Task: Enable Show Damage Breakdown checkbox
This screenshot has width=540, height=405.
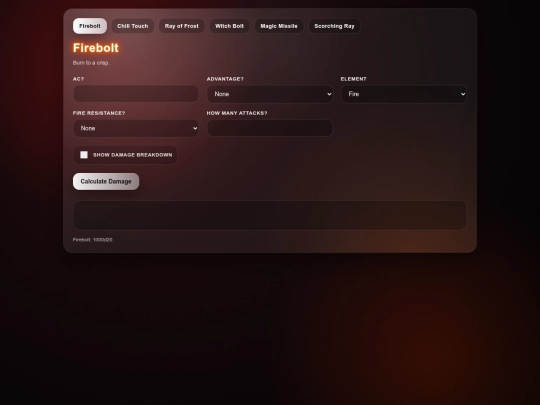Action: (x=84, y=155)
